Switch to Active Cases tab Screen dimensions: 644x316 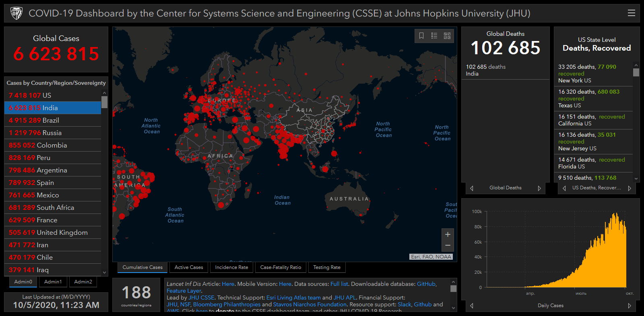(189, 267)
